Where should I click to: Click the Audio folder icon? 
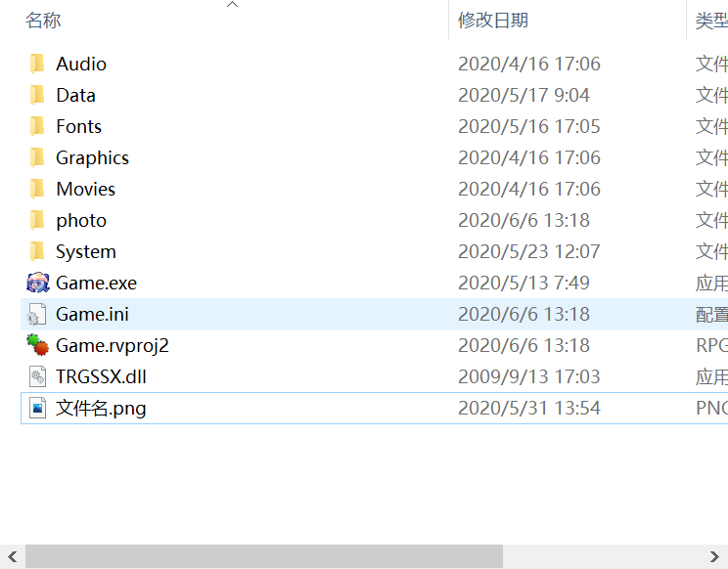37,64
